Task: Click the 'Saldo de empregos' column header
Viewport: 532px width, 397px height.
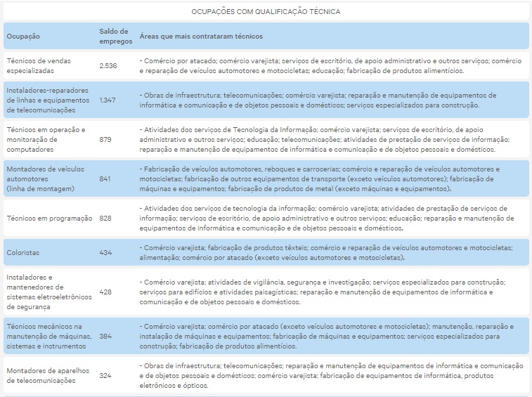Action: tap(116, 37)
